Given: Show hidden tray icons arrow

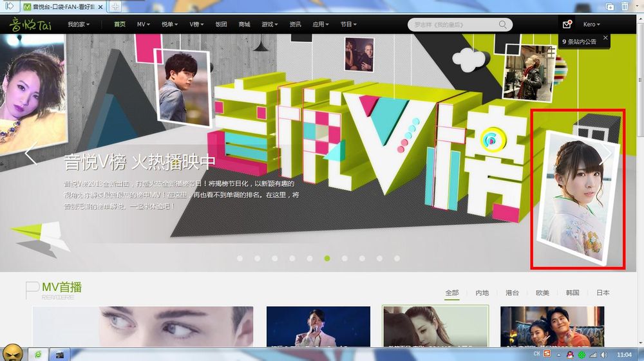Looking at the screenshot, I should click(x=558, y=355).
